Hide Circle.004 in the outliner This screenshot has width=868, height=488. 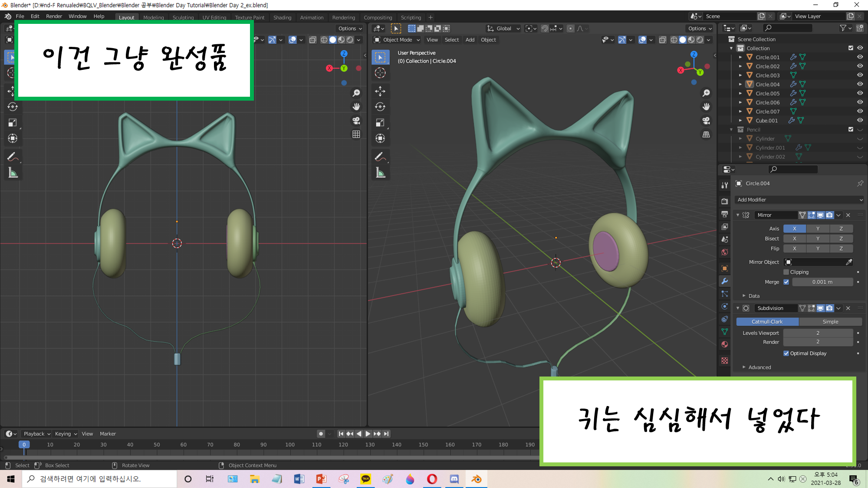click(x=860, y=84)
